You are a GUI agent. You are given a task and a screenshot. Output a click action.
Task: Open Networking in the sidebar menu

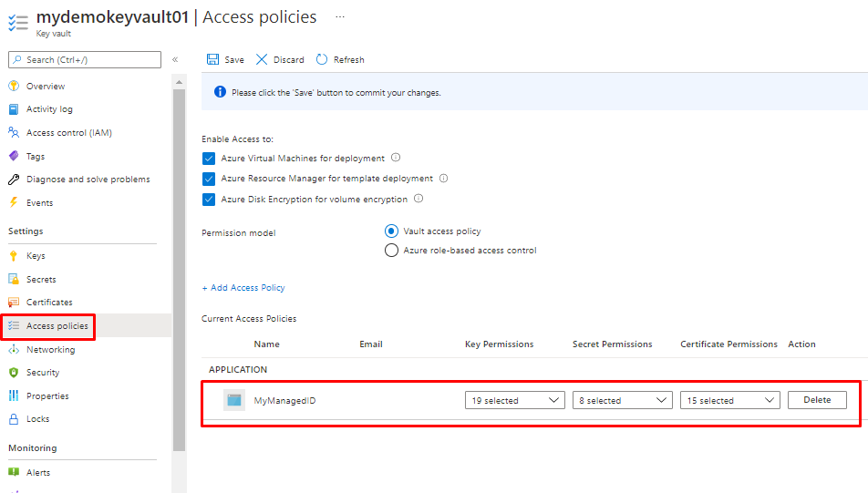51,350
